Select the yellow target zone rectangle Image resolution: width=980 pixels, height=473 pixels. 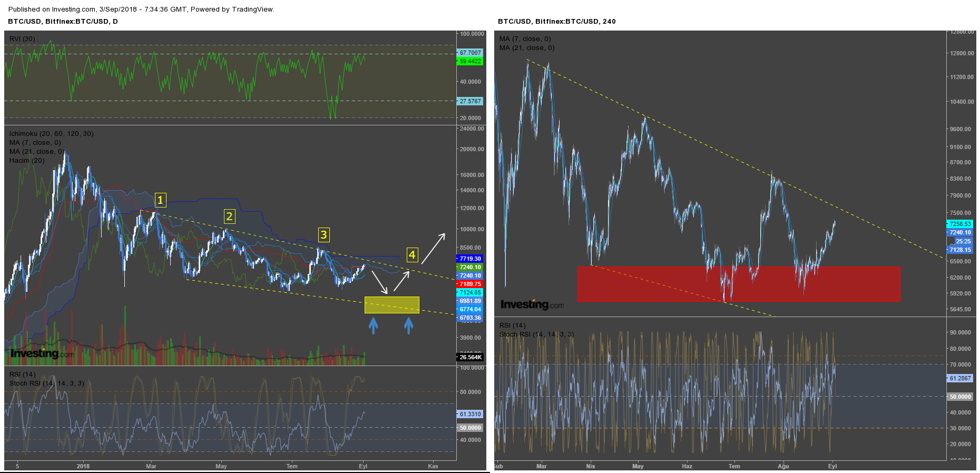(x=392, y=305)
